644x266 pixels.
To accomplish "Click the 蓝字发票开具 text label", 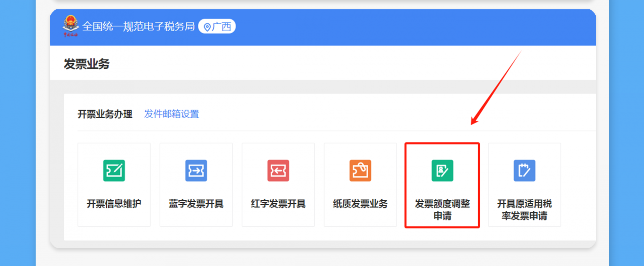I will 196,204.
